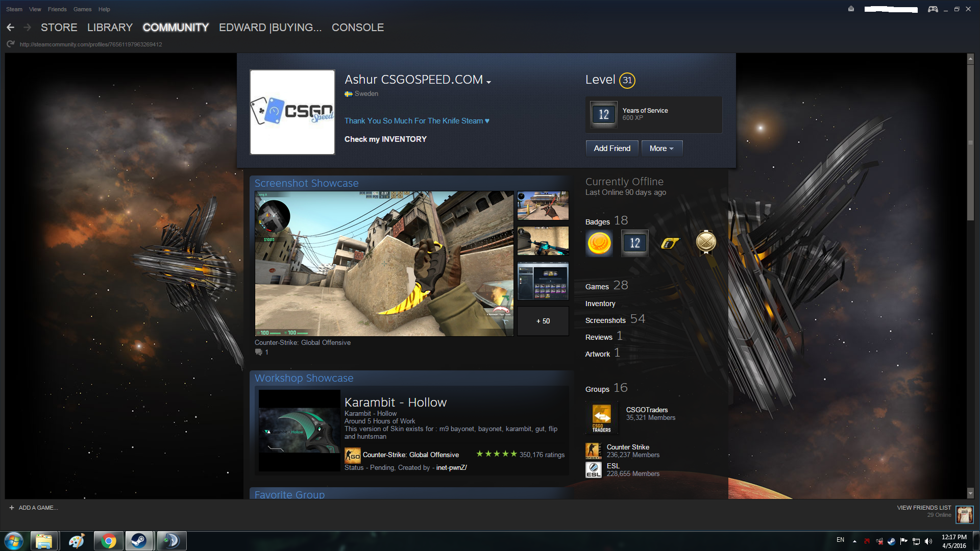The height and width of the screenshot is (551, 980).
Task: Open the gold coin badge
Action: tap(599, 243)
